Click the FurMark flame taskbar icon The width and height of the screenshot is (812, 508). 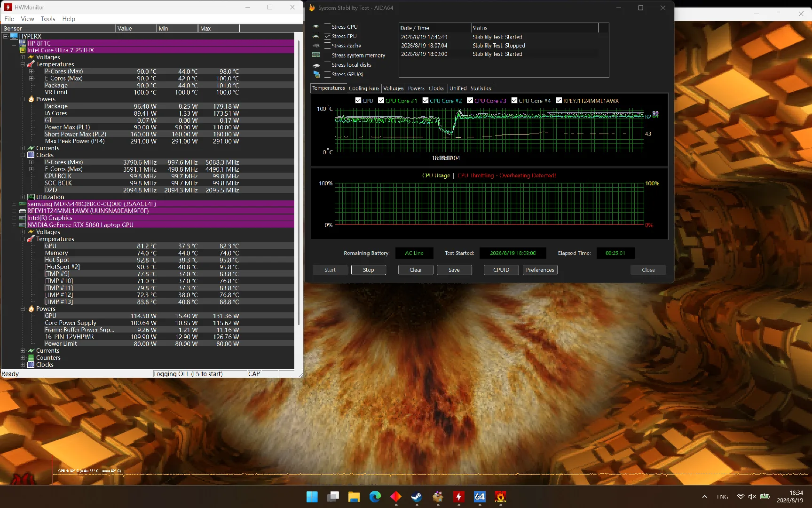click(500, 497)
